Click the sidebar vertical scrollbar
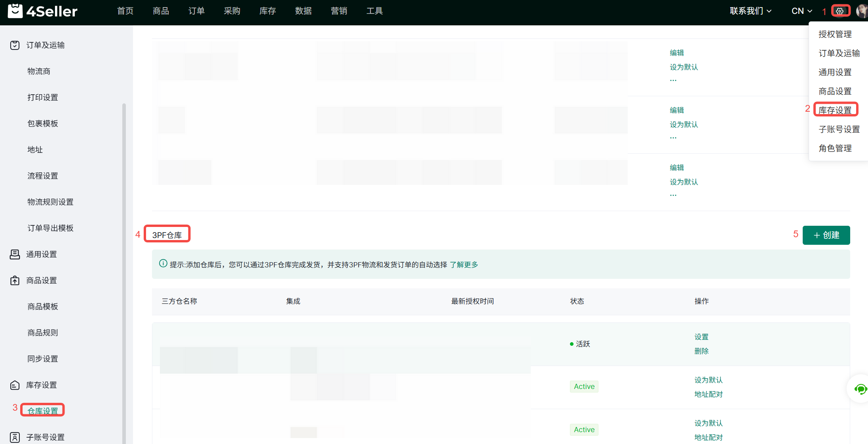The width and height of the screenshot is (868, 444). tap(124, 273)
